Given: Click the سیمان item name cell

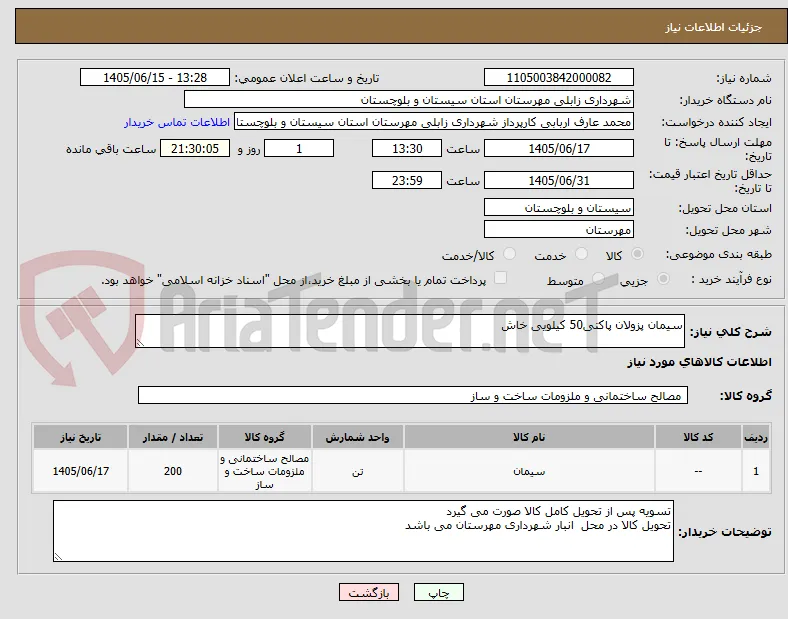Looking at the screenshot, I should click(x=529, y=471).
